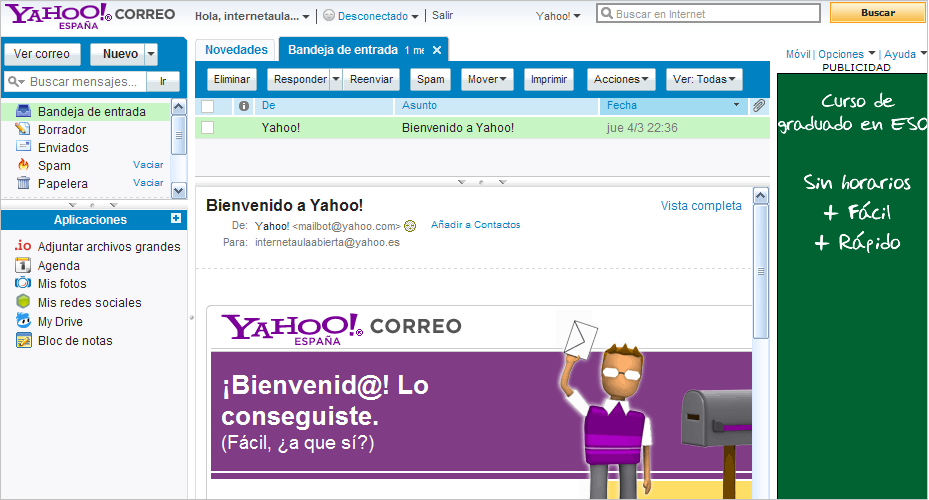Image resolution: width=929 pixels, height=500 pixels.
Task: Tick the select-all messages checkbox
Action: pyautogui.click(x=207, y=106)
